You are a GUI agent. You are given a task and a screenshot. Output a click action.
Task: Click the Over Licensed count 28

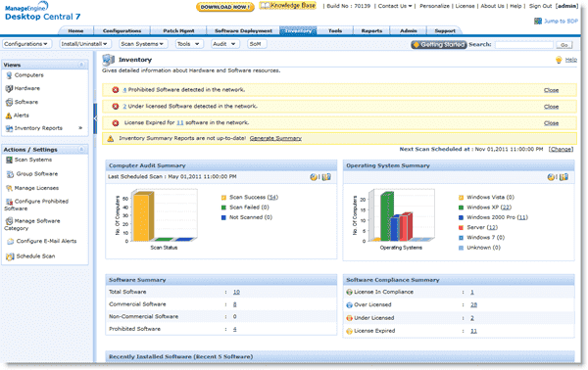473,305
